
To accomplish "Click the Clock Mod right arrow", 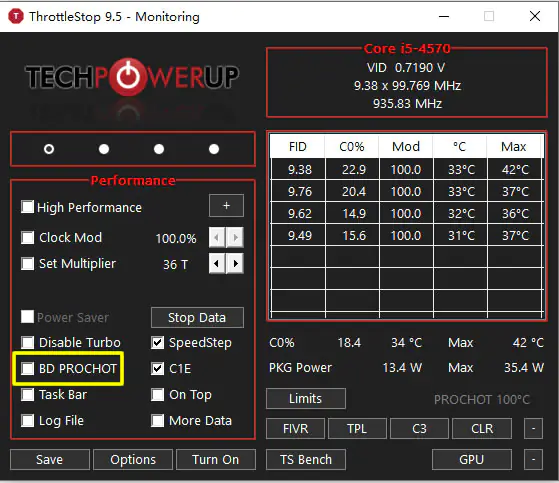I will point(235,237).
